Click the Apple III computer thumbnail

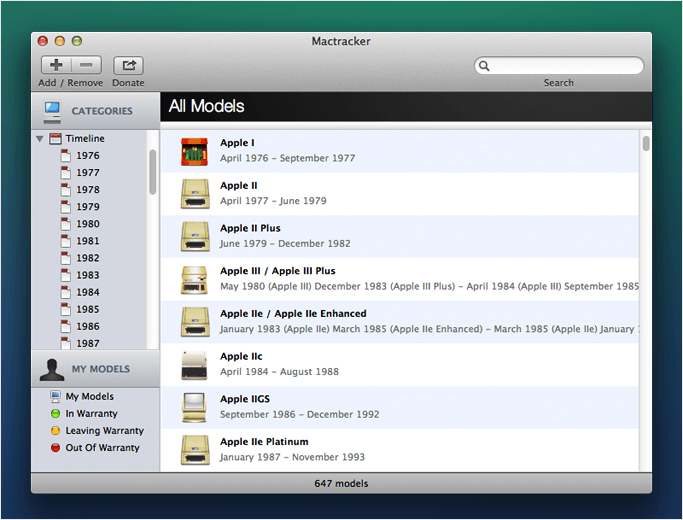pos(194,280)
